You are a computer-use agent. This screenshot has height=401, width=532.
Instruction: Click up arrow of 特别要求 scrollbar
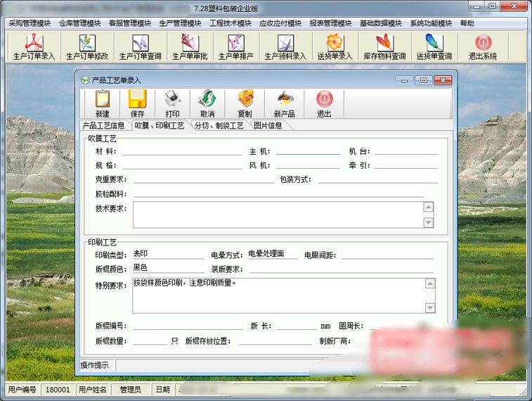(430, 284)
